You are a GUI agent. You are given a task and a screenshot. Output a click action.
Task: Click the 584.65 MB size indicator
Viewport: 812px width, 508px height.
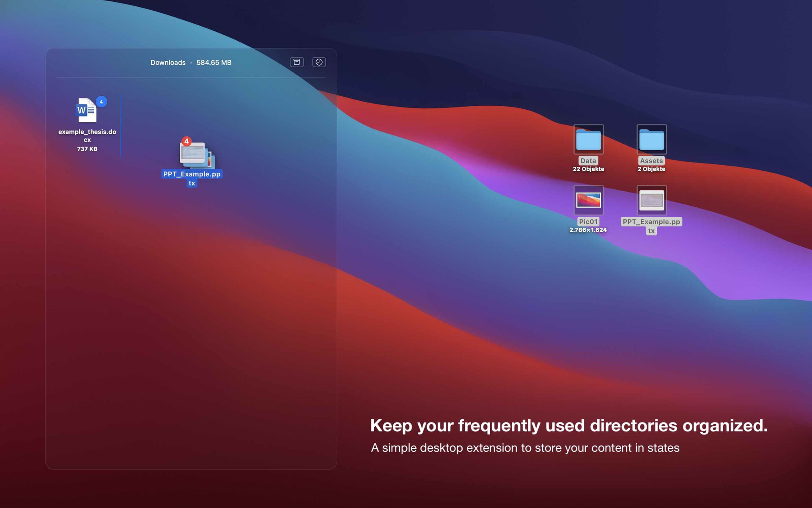(214, 62)
